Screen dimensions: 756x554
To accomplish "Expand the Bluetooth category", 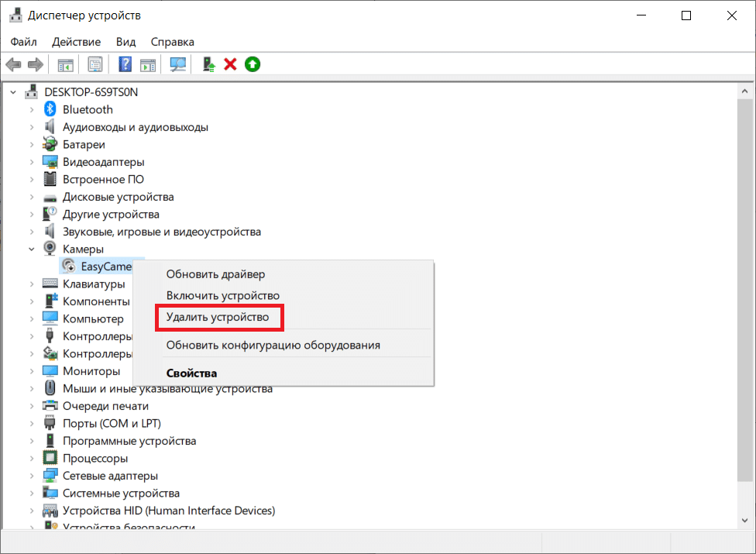I will (32, 110).
